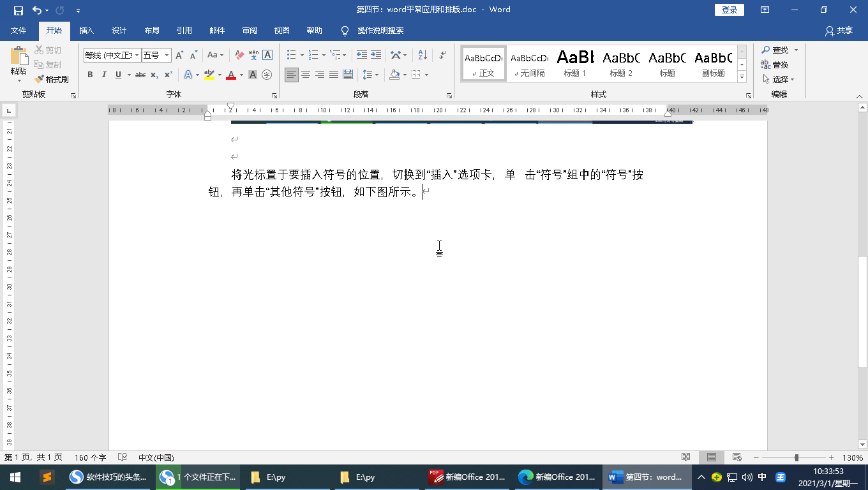Show or hide paragraph marks
This screenshot has height=490, width=868.
441,56
